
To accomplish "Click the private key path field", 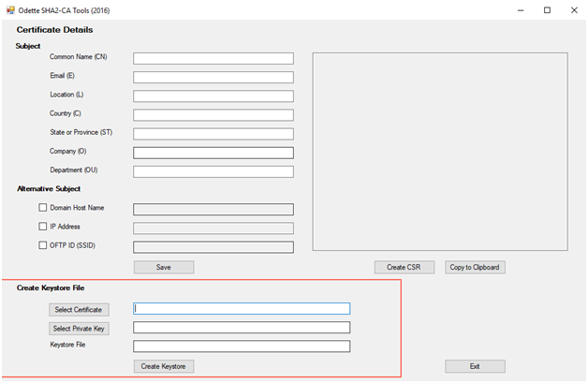I will (x=242, y=328).
